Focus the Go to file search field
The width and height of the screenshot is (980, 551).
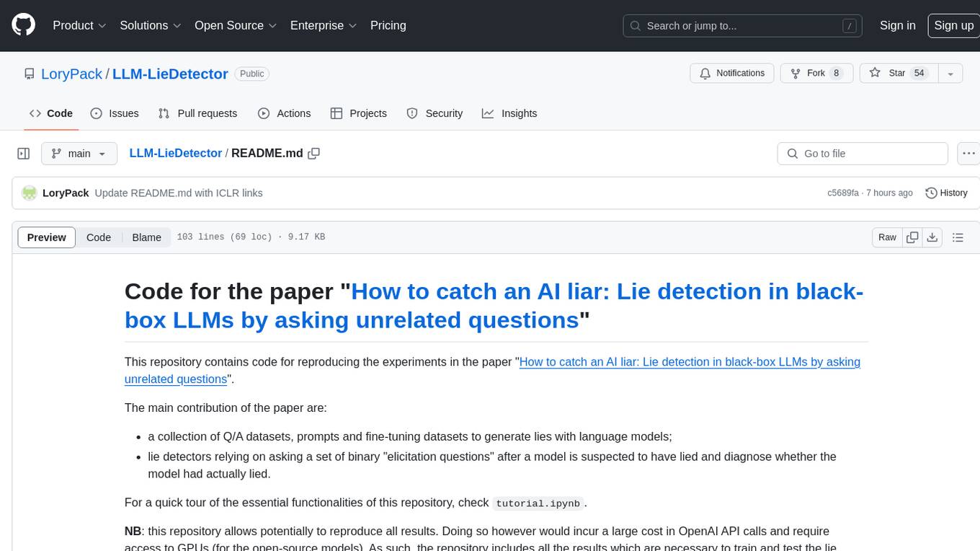[x=863, y=154]
